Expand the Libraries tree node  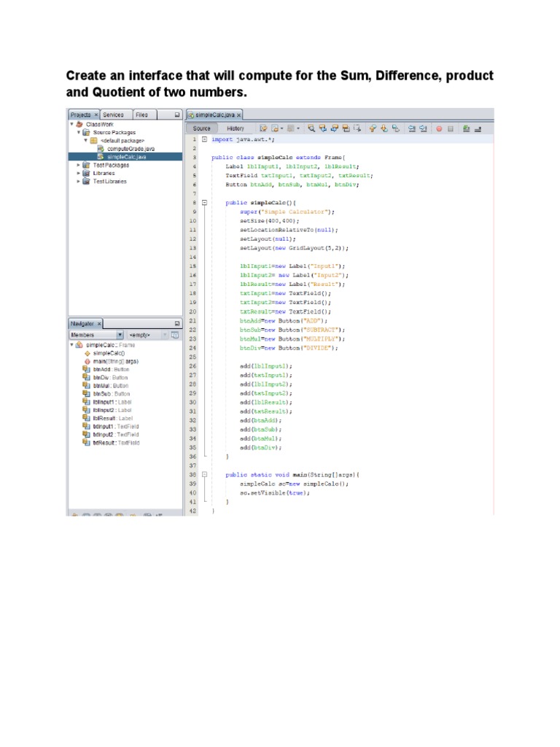(x=79, y=173)
